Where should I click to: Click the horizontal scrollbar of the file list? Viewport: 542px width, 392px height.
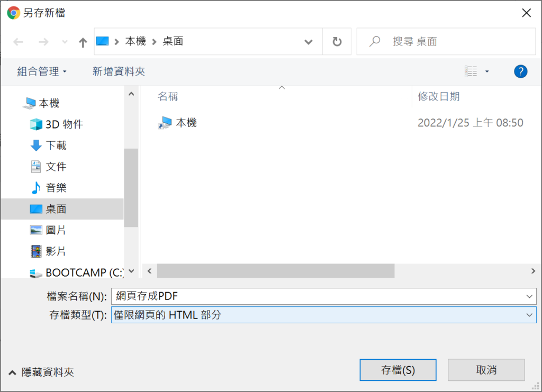(x=275, y=271)
